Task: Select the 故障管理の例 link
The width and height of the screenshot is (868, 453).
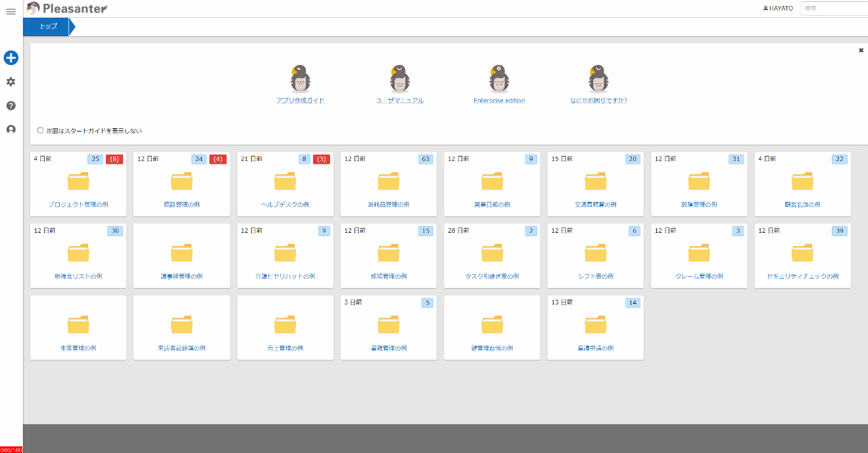Action: click(699, 204)
